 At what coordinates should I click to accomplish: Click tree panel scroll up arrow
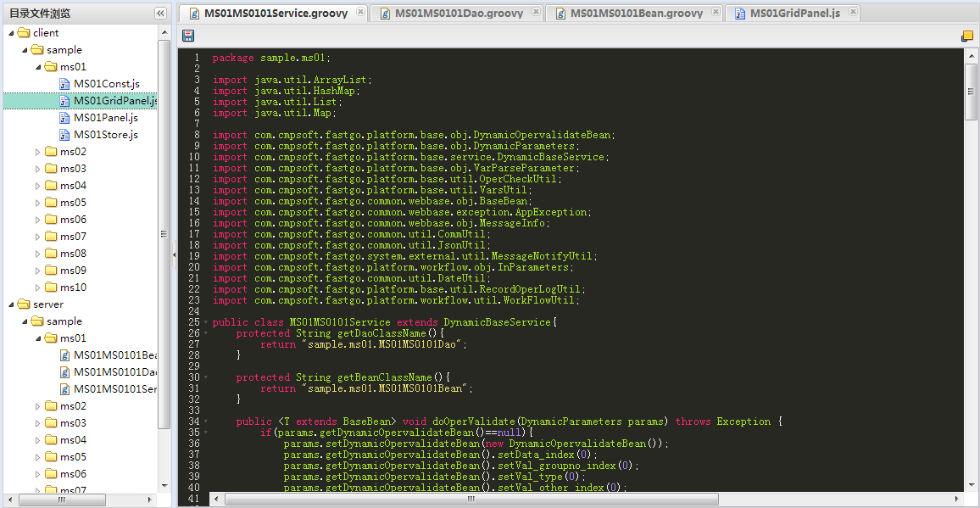pyautogui.click(x=164, y=32)
